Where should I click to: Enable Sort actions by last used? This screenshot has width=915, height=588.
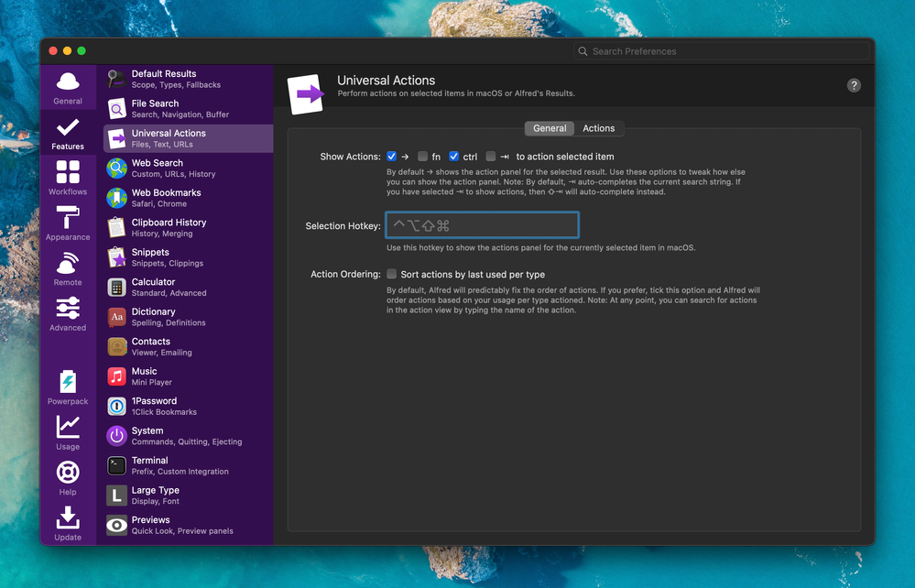[x=392, y=274]
